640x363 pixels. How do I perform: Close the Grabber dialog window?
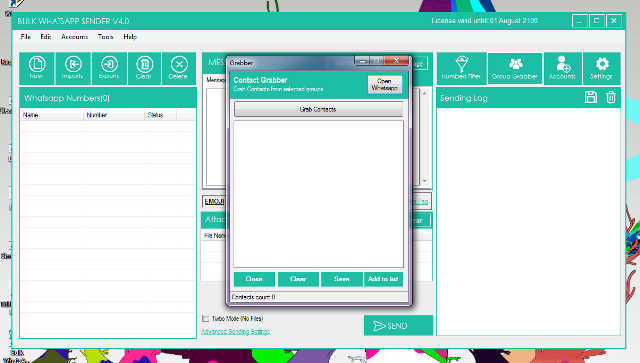pyautogui.click(x=396, y=60)
